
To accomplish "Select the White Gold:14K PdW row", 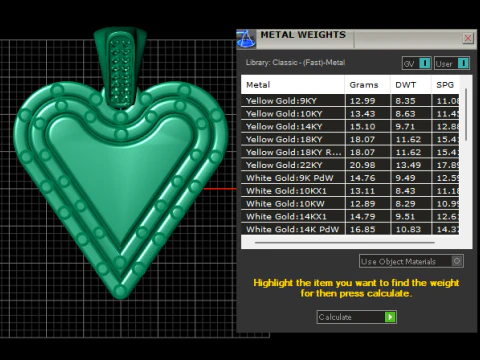I will (x=350, y=229).
